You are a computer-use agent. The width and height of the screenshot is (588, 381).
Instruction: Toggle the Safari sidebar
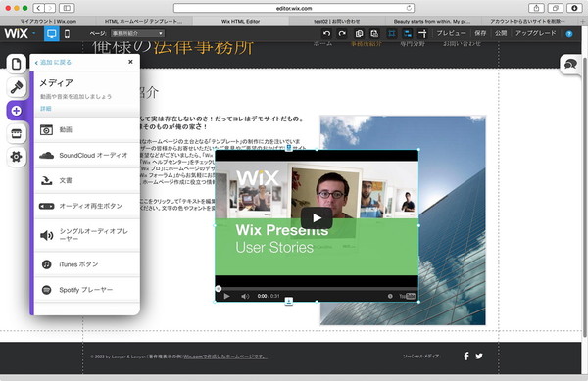67,8
